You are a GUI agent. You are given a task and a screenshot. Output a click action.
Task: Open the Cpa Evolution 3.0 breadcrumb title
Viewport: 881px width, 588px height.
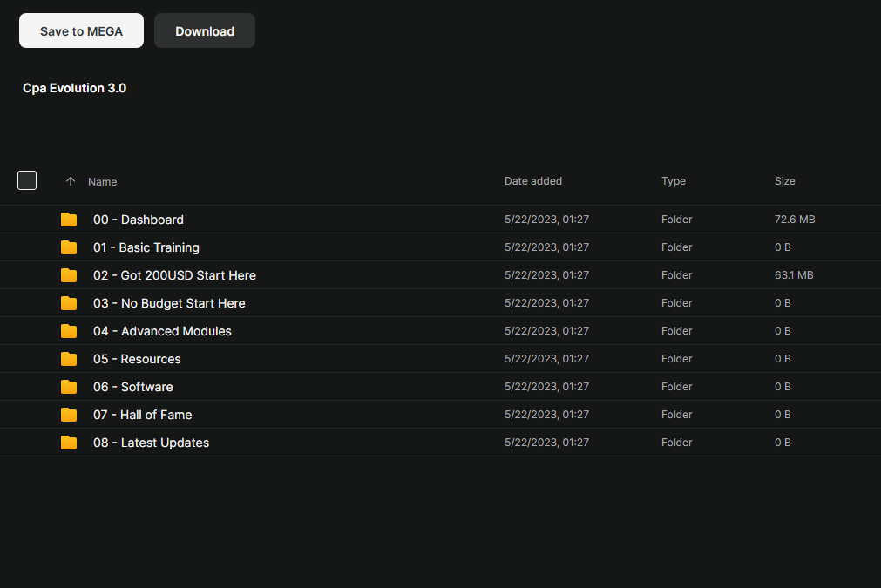pyautogui.click(x=75, y=88)
